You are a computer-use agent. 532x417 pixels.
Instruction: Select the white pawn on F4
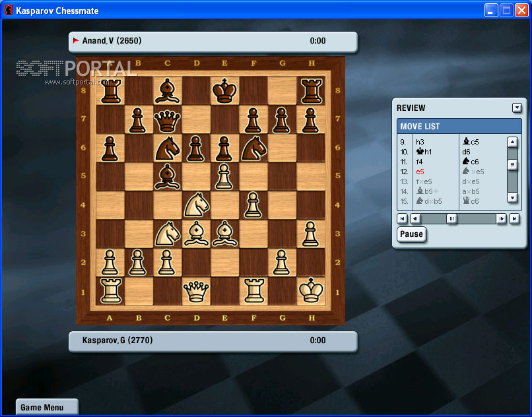click(253, 205)
